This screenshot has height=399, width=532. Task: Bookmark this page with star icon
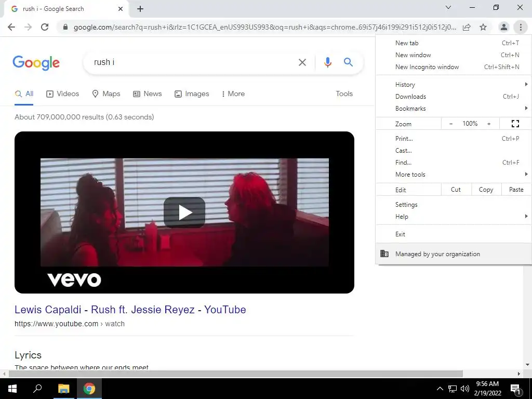tap(483, 27)
